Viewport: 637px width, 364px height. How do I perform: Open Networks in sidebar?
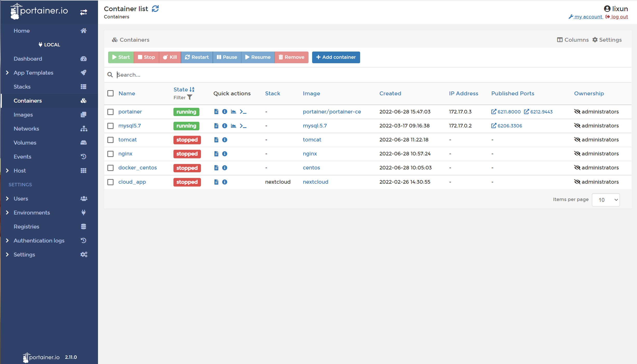point(49,129)
